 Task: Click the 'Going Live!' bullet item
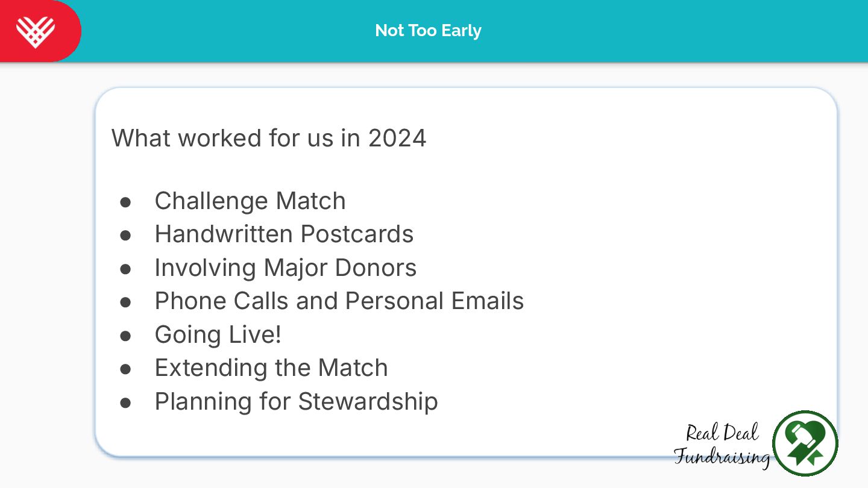tap(218, 334)
